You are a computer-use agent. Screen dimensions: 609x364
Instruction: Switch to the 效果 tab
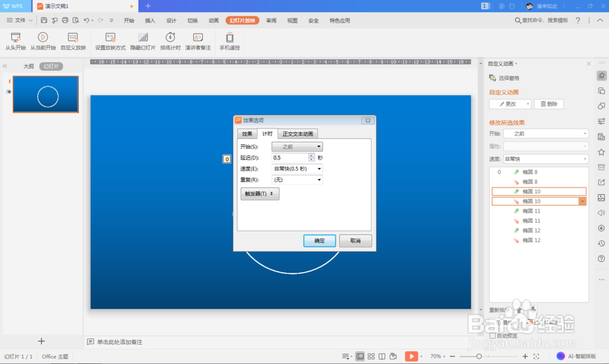pos(247,133)
